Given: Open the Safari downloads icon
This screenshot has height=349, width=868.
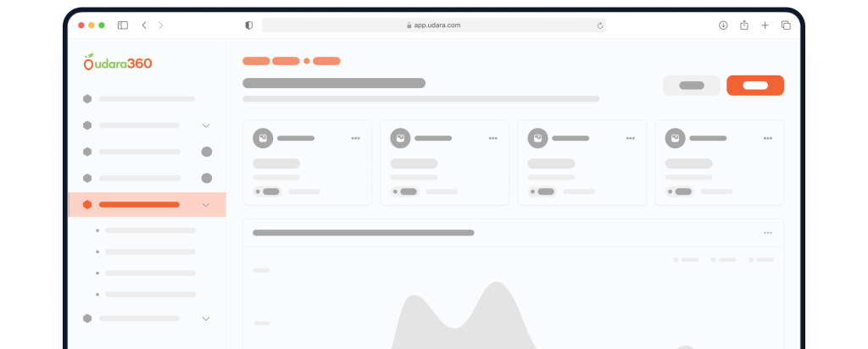Looking at the screenshot, I should coord(723,25).
